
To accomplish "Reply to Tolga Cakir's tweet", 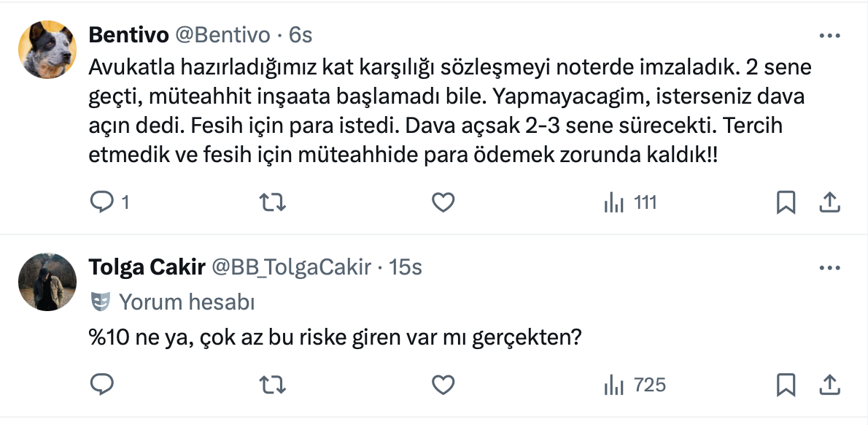I will (101, 384).
